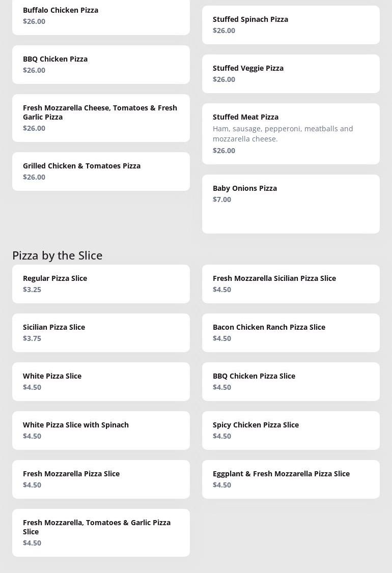Click the Fresh Mozzarella Pizza Slice item

pyautogui.click(x=101, y=479)
